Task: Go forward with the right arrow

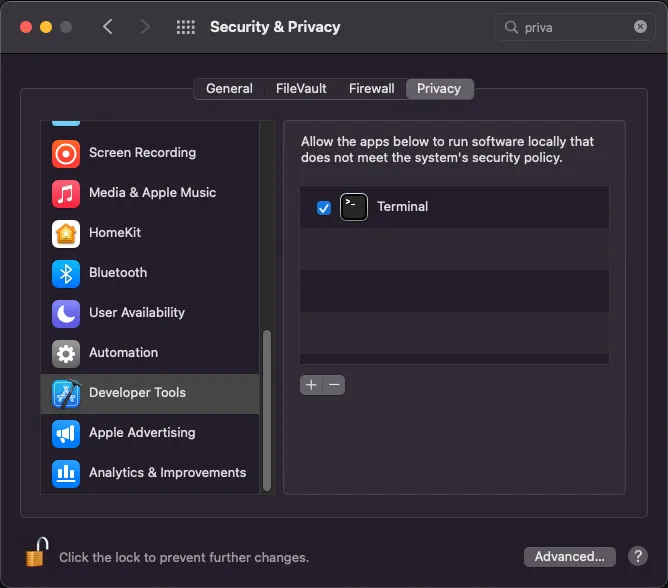Action: pyautogui.click(x=145, y=27)
